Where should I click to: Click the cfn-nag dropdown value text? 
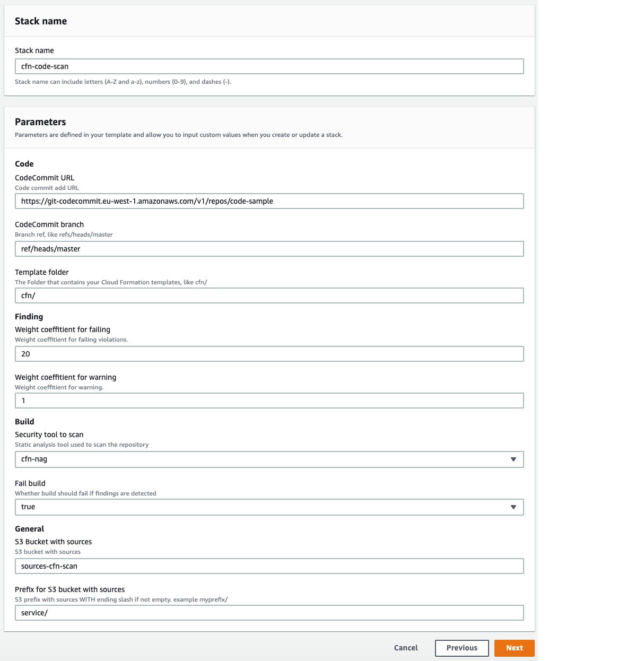pyautogui.click(x=34, y=459)
